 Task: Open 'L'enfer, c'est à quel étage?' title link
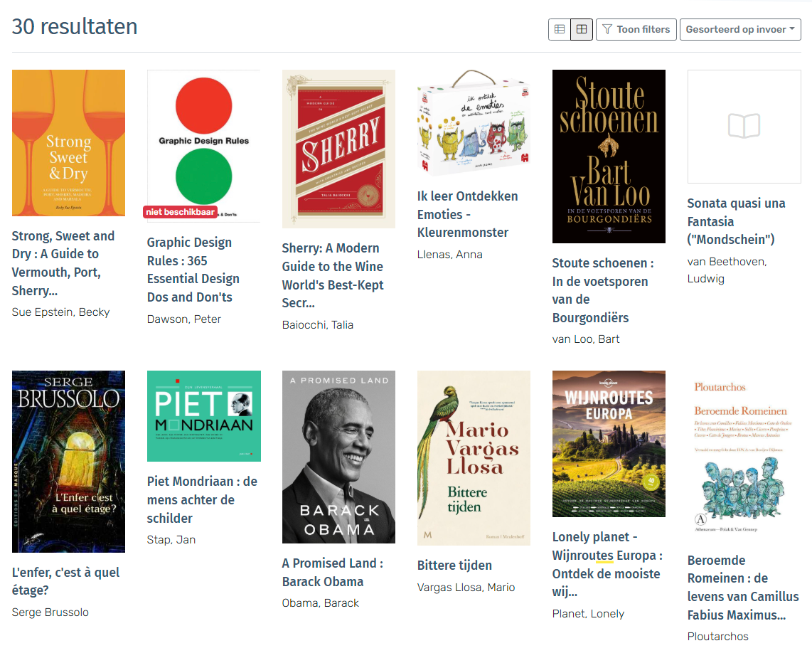tap(65, 581)
